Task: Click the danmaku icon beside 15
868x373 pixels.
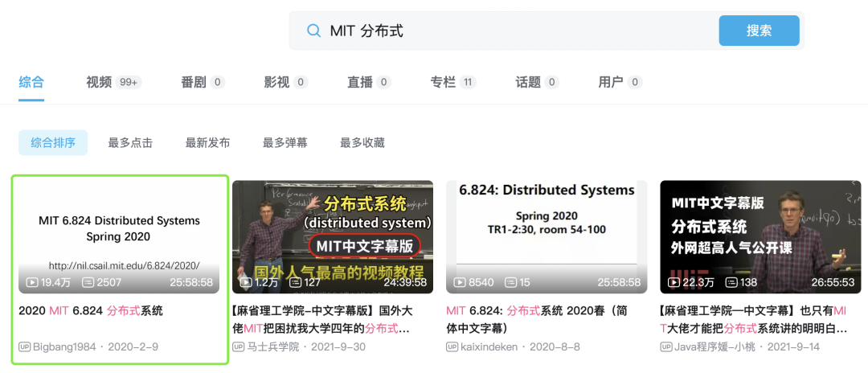Action: (x=510, y=282)
